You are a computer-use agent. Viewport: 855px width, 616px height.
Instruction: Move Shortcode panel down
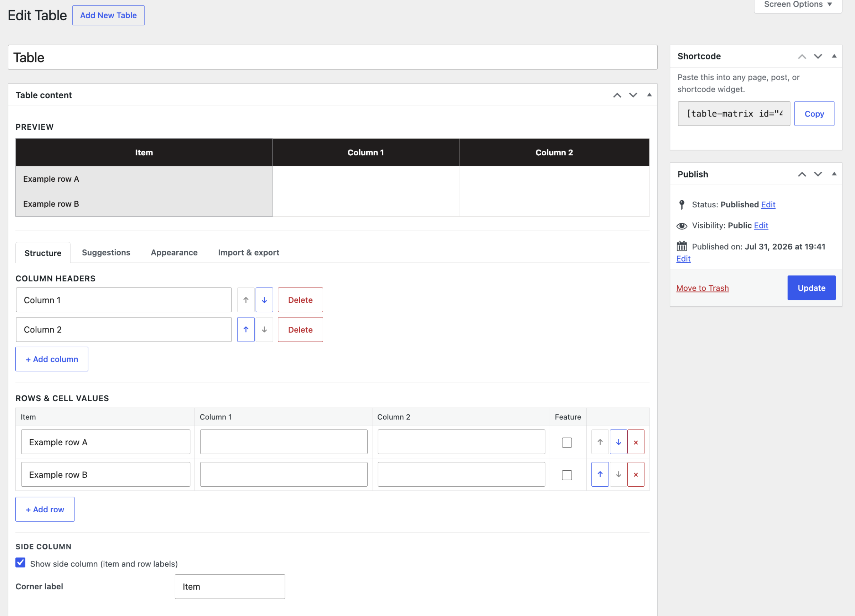tap(818, 57)
